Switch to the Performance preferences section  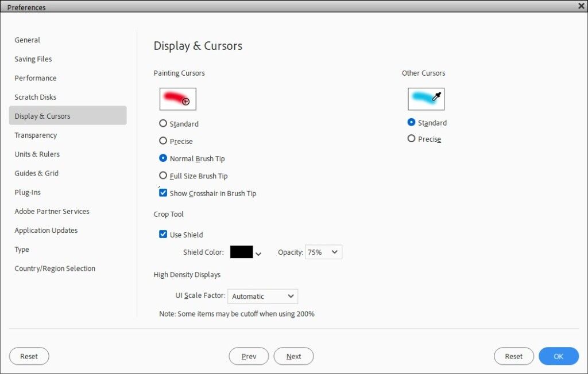36,78
